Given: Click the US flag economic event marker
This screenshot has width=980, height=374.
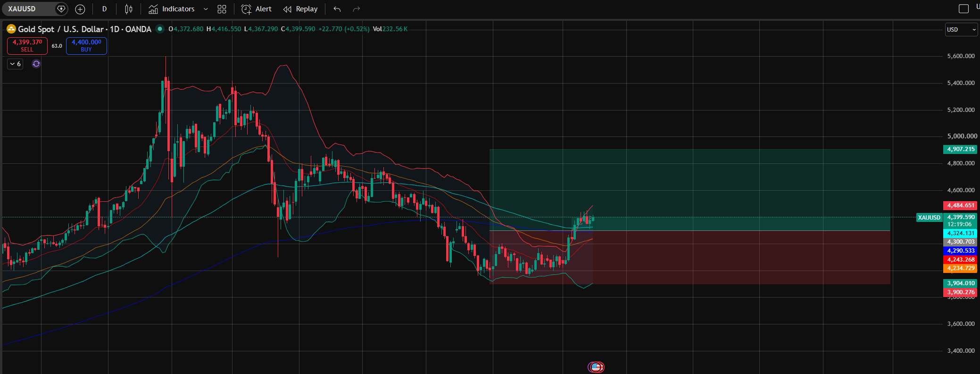Looking at the screenshot, I should pos(596,367).
